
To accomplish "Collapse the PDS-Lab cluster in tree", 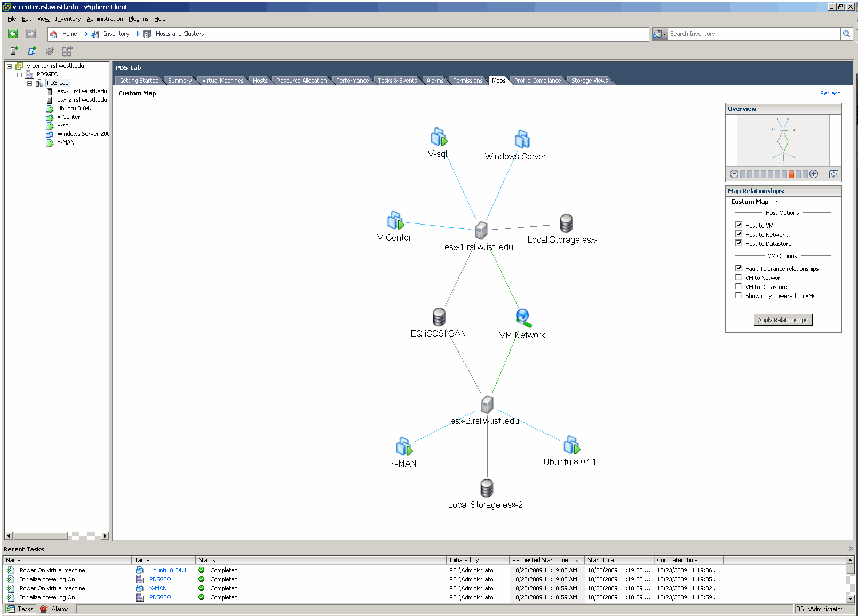I will (29, 83).
